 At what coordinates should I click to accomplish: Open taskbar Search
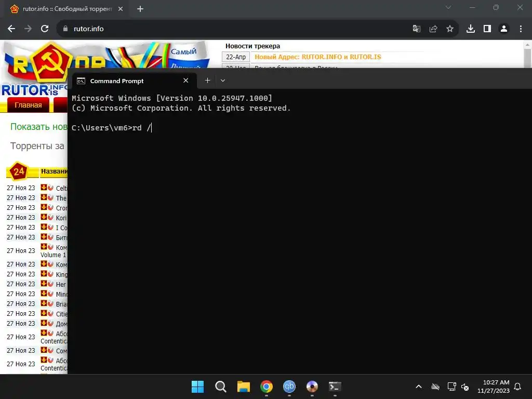tap(220, 387)
